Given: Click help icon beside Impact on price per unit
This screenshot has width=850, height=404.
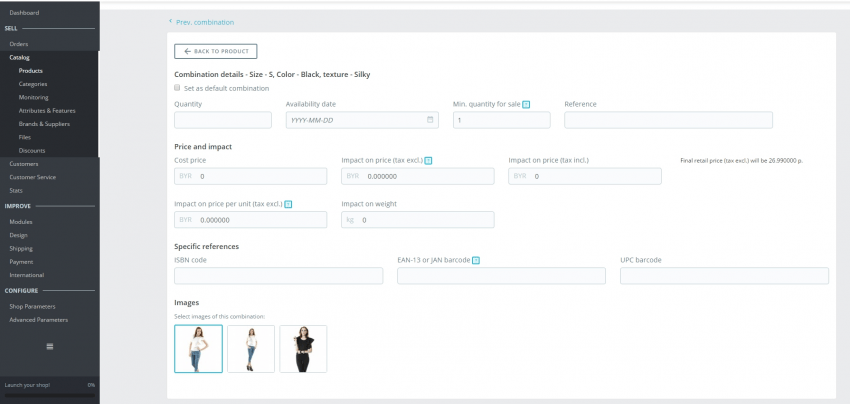Looking at the screenshot, I should tap(288, 204).
